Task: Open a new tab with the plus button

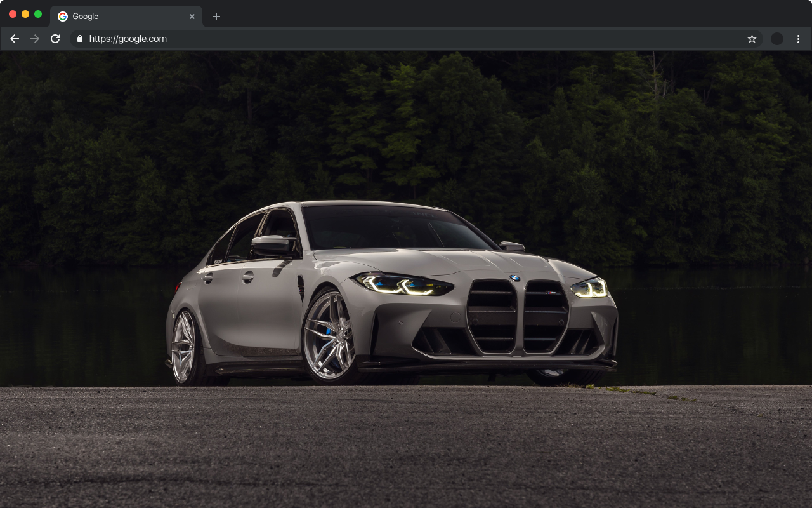Action: 216,16
